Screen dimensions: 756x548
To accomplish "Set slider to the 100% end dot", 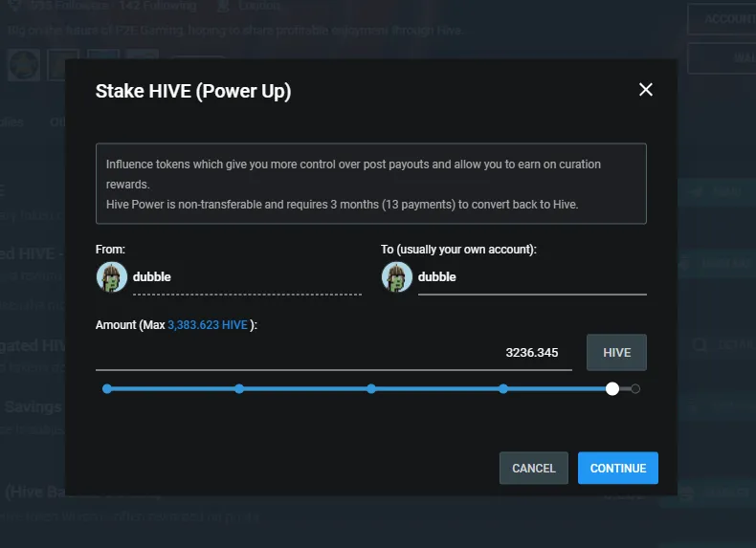I will (635, 388).
